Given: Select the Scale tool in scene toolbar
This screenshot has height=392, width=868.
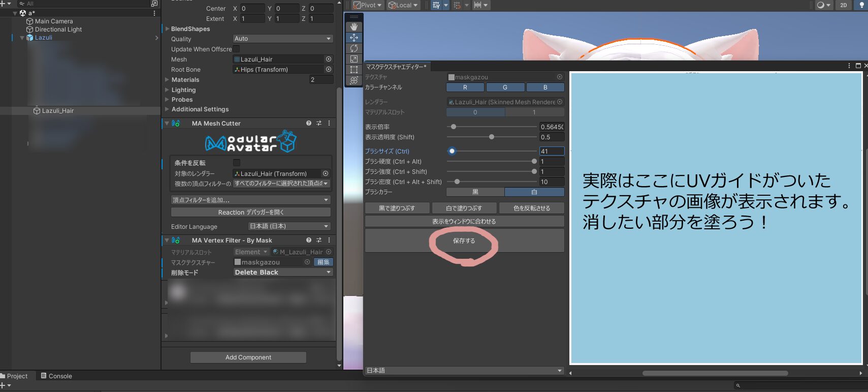Looking at the screenshot, I should pos(354,59).
